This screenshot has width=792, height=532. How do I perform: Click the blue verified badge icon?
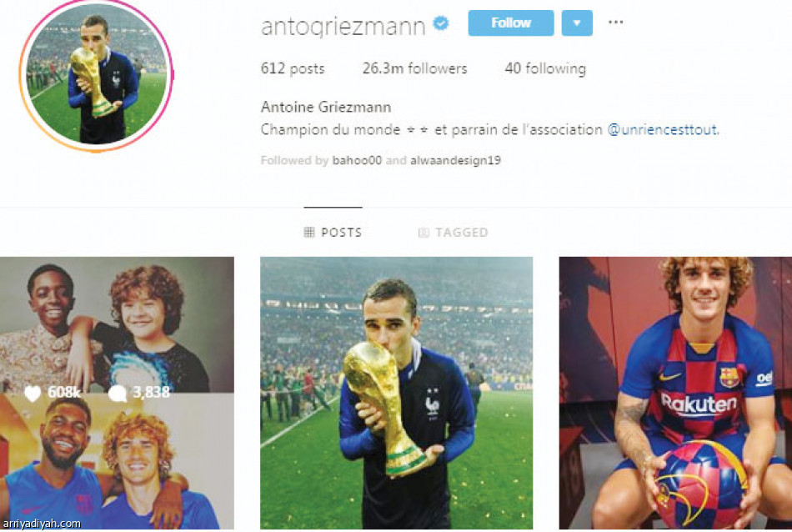coord(441,23)
